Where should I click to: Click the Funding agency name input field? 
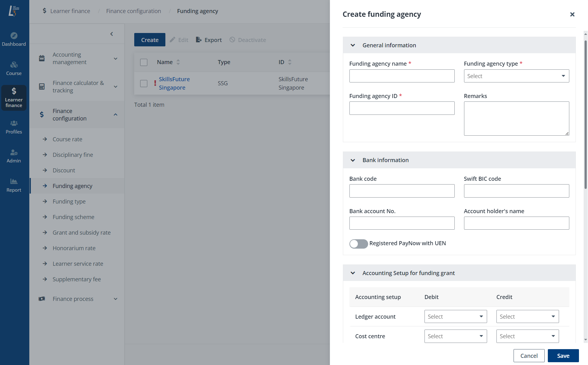402,76
